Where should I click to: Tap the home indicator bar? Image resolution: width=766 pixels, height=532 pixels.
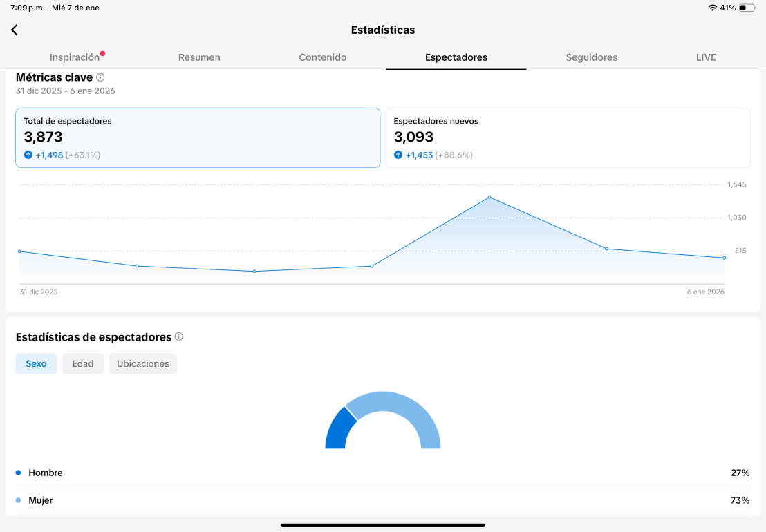(x=383, y=525)
